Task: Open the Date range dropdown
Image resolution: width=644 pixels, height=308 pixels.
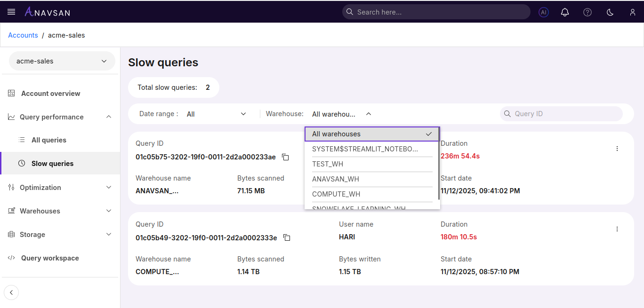Action: (216, 114)
